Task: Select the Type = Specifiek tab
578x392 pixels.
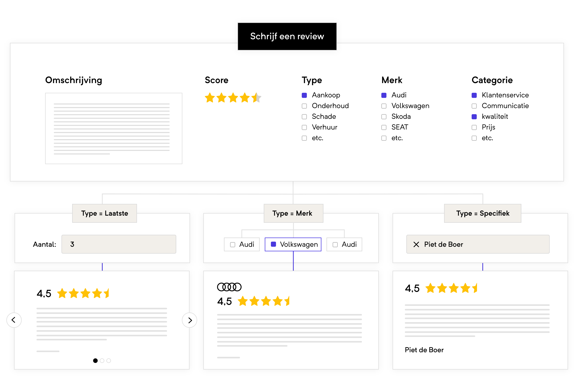Action: click(482, 213)
